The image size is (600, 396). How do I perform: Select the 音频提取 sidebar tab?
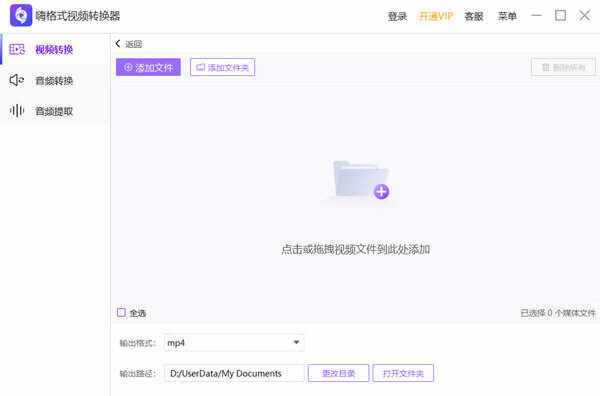click(x=54, y=111)
